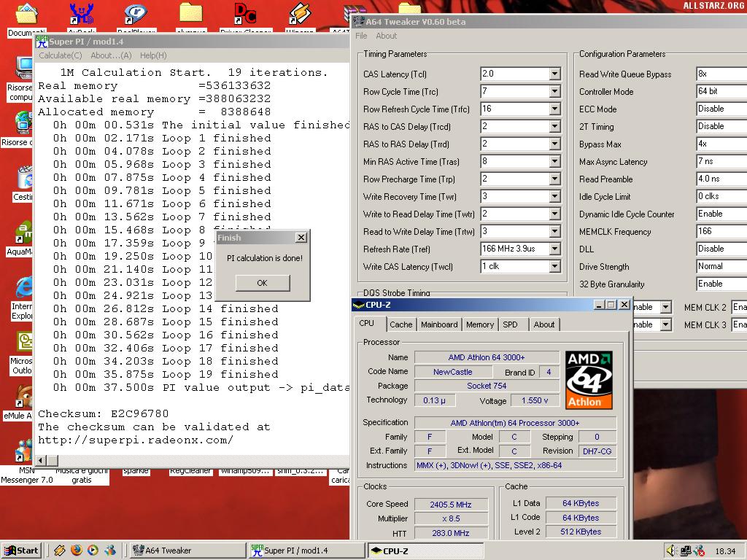Open the Help(H) menu in Super PI
This screenshot has width=747, height=560.
pyautogui.click(x=153, y=55)
